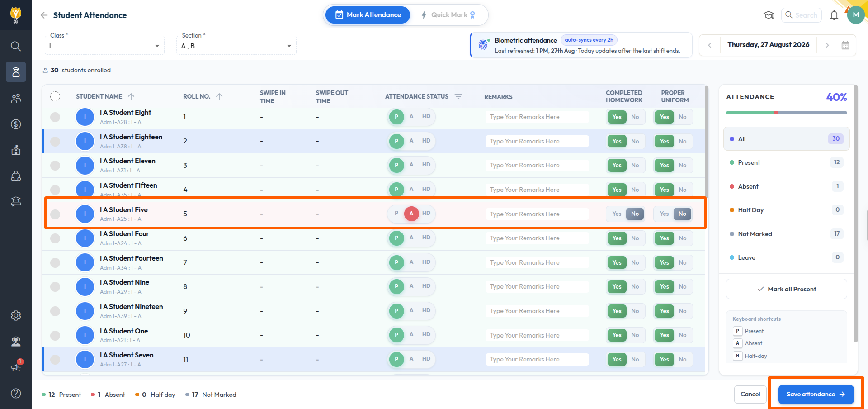Open the help question mark icon
The height and width of the screenshot is (409, 868).
tap(16, 393)
